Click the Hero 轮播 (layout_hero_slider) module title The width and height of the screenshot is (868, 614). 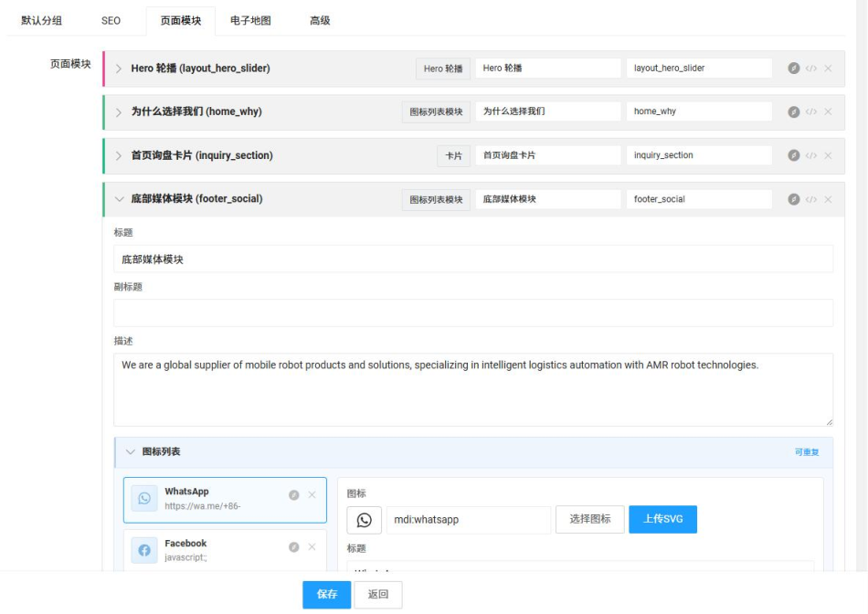(200, 69)
